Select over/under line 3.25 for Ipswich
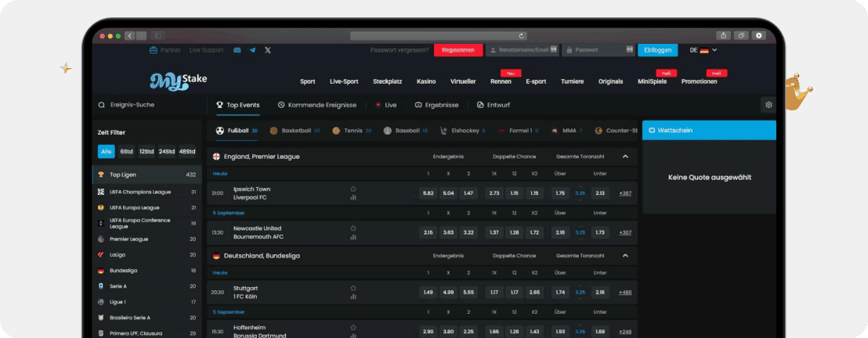868x338 pixels. tap(580, 193)
